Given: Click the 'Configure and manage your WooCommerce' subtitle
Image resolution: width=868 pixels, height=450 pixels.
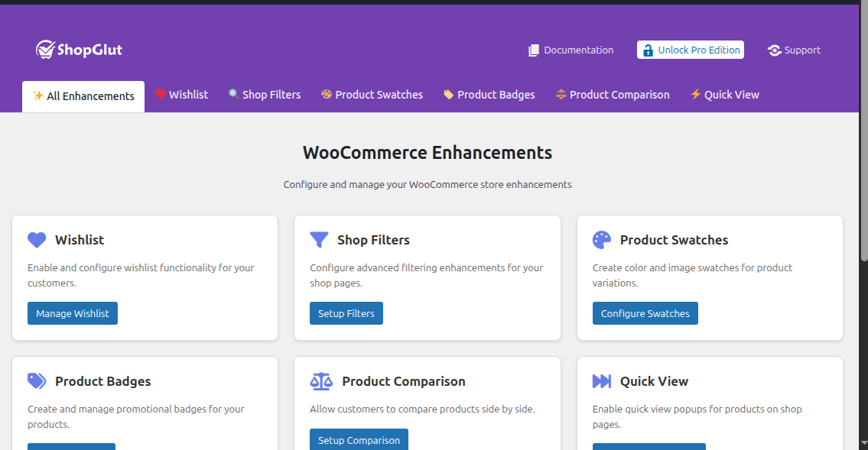Looking at the screenshot, I should (427, 185).
